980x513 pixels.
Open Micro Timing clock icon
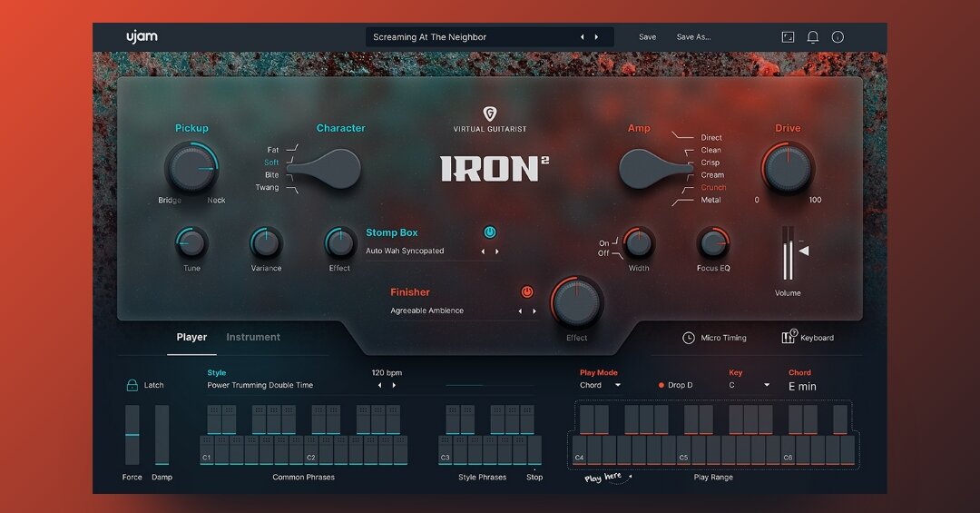coord(688,338)
